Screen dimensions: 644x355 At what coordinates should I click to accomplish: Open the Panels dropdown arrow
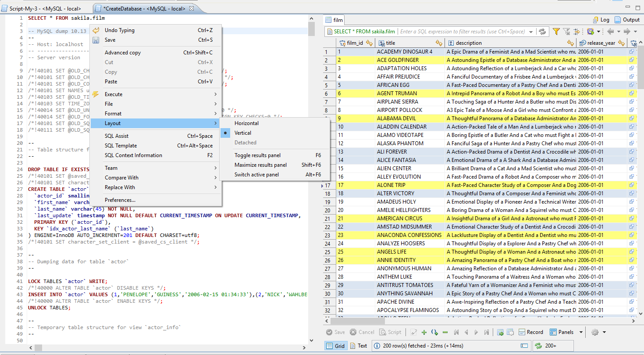click(x=581, y=332)
